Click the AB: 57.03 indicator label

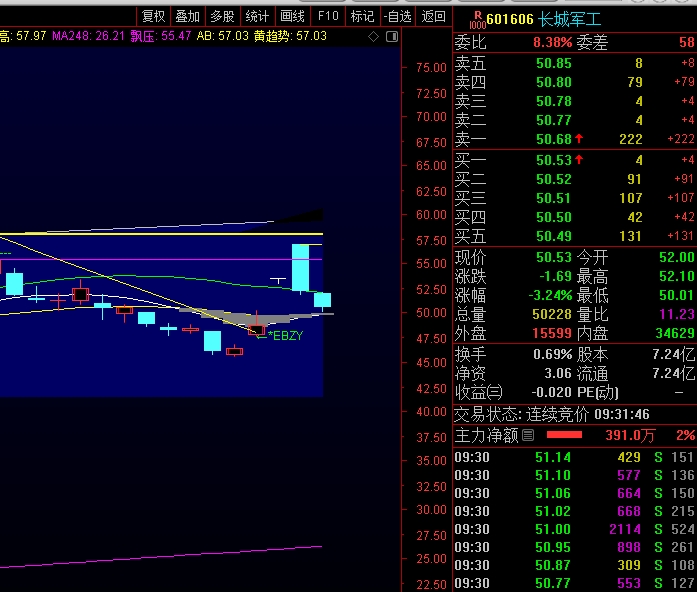click(x=222, y=36)
